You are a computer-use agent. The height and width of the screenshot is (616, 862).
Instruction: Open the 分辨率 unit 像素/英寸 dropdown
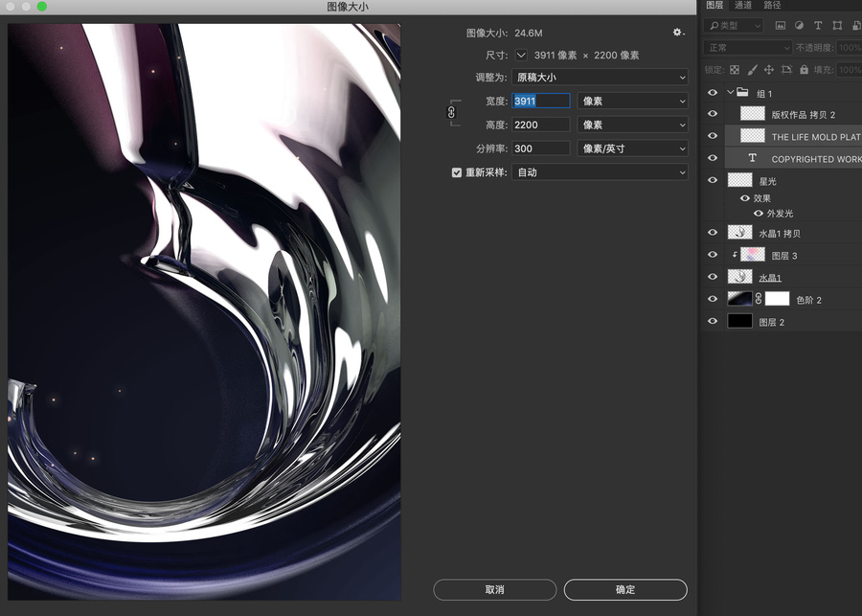pyautogui.click(x=633, y=148)
